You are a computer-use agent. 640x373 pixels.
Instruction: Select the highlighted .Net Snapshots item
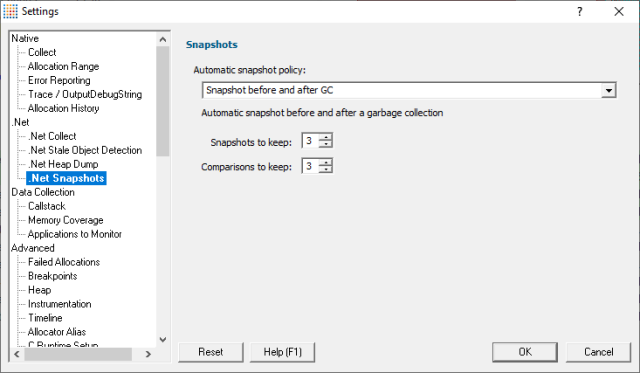(67, 178)
